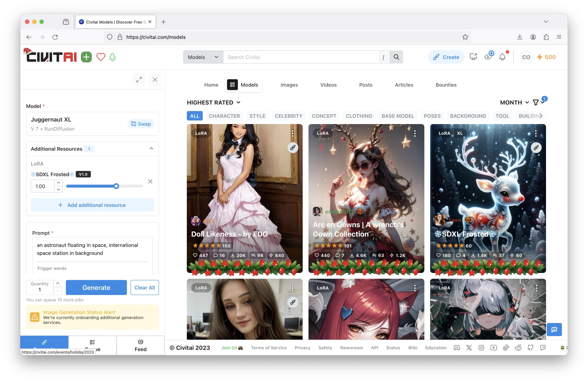
Task: Open the Reddit icon in footer
Action: point(518,348)
